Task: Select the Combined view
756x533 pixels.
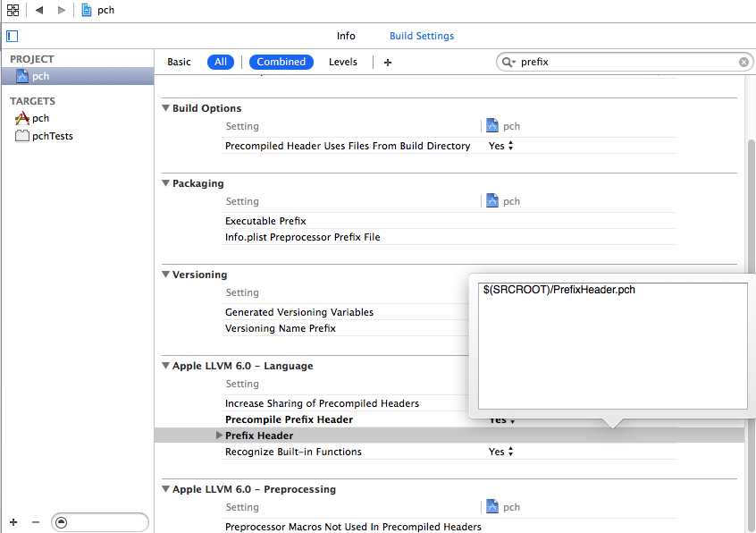Action: 281,62
